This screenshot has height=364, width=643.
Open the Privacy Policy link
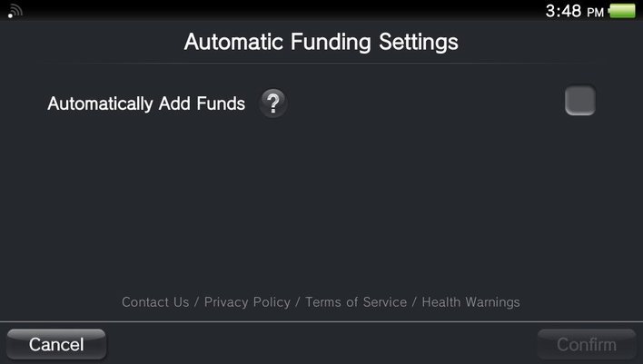(x=247, y=302)
